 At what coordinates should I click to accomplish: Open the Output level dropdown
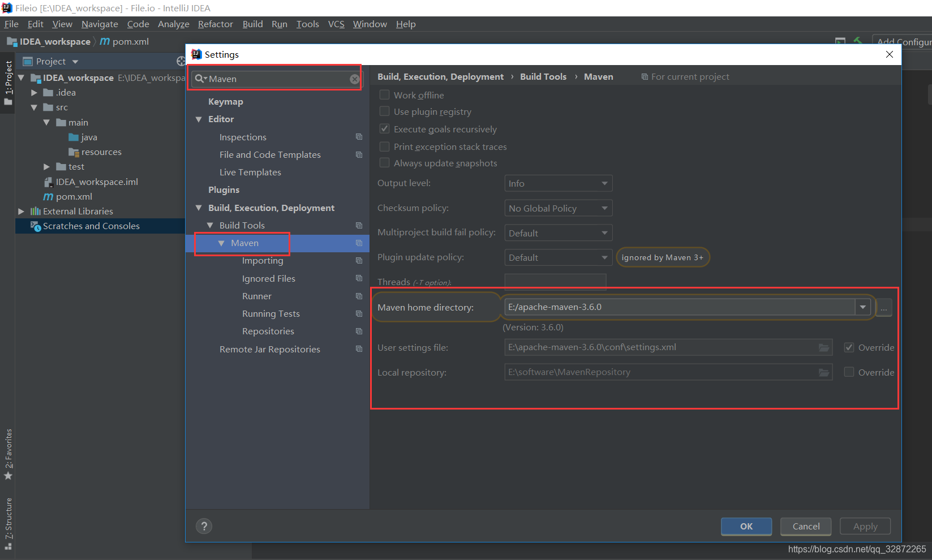pos(558,183)
